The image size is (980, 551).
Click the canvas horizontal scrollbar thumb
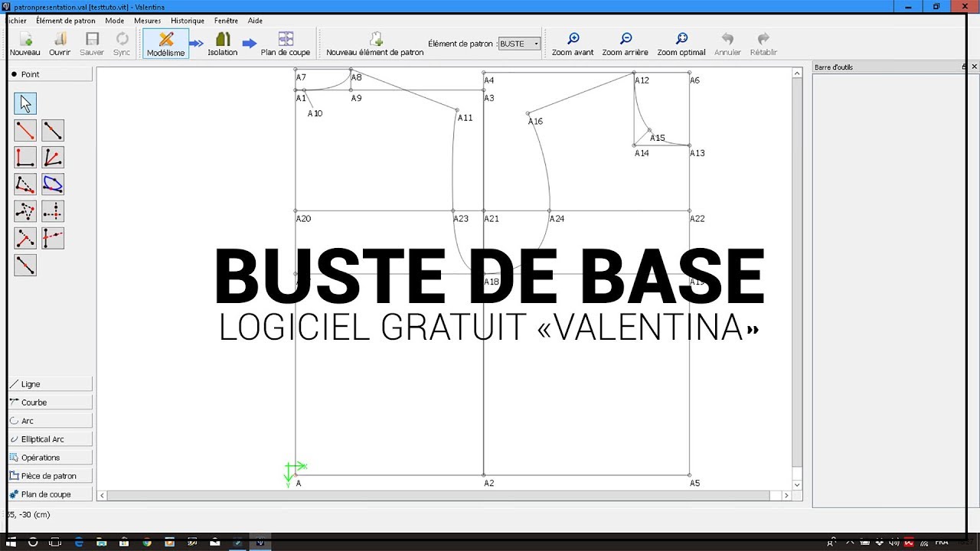click(x=438, y=496)
